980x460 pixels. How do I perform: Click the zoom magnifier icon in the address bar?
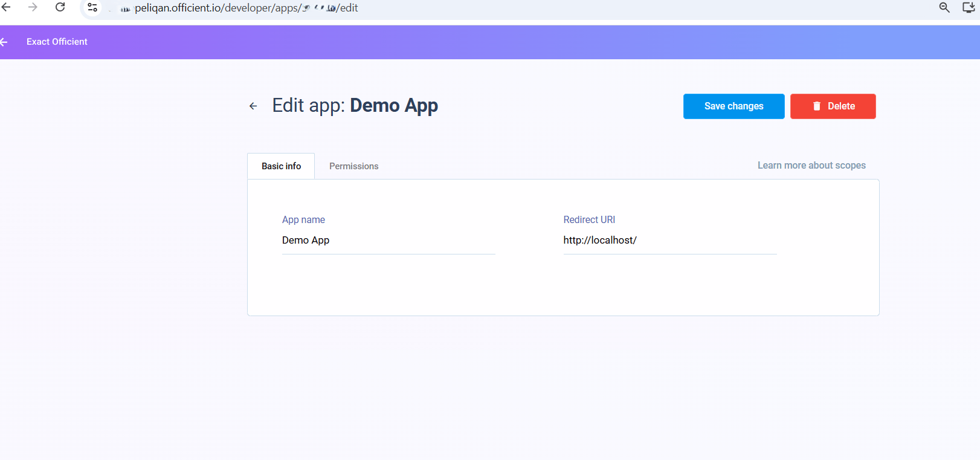944,7
